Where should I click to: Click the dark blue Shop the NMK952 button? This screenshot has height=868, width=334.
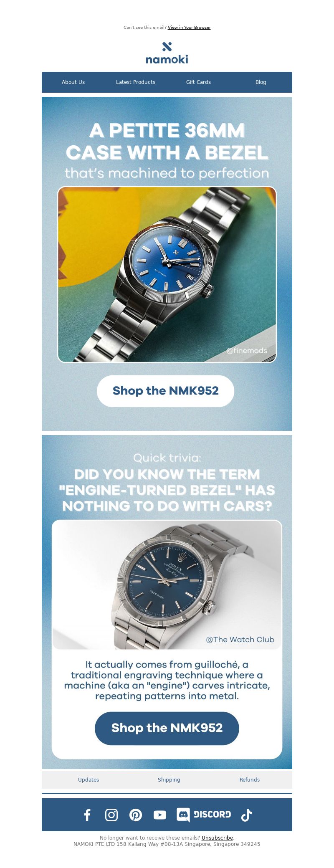tap(167, 728)
